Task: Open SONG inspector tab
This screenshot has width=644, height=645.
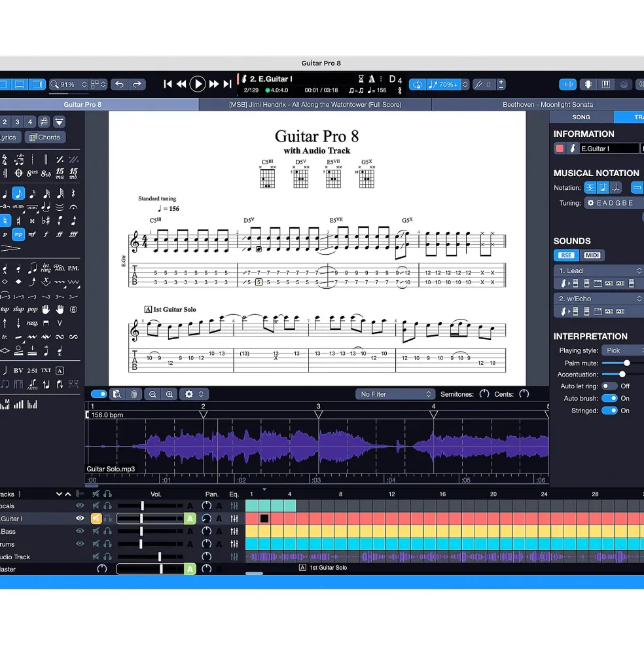Action: pyautogui.click(x=581, y=117)
